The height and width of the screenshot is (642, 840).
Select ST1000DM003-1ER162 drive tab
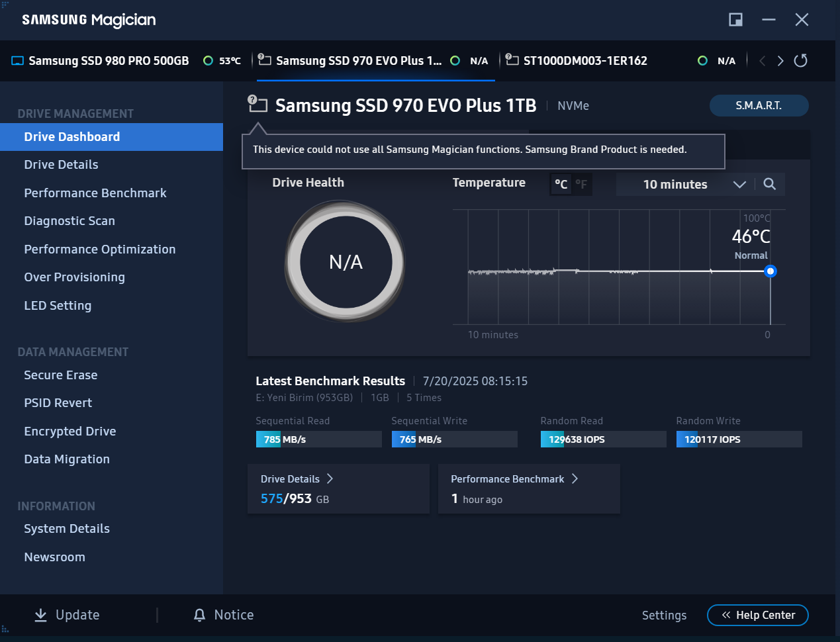coord(622,61)
